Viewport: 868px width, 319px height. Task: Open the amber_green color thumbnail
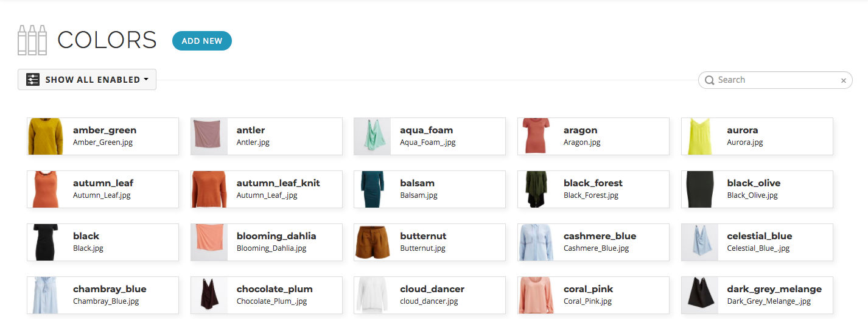coord(46,136)
